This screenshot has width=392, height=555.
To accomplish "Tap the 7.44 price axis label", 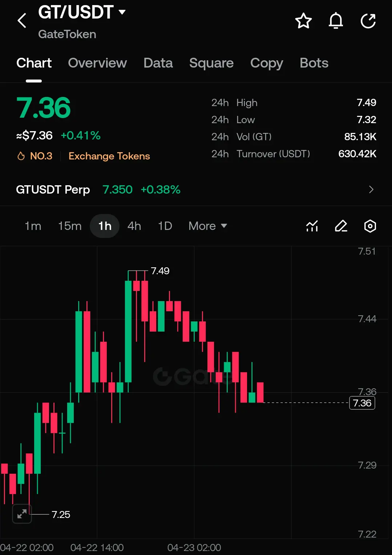I will click(367, 319).
